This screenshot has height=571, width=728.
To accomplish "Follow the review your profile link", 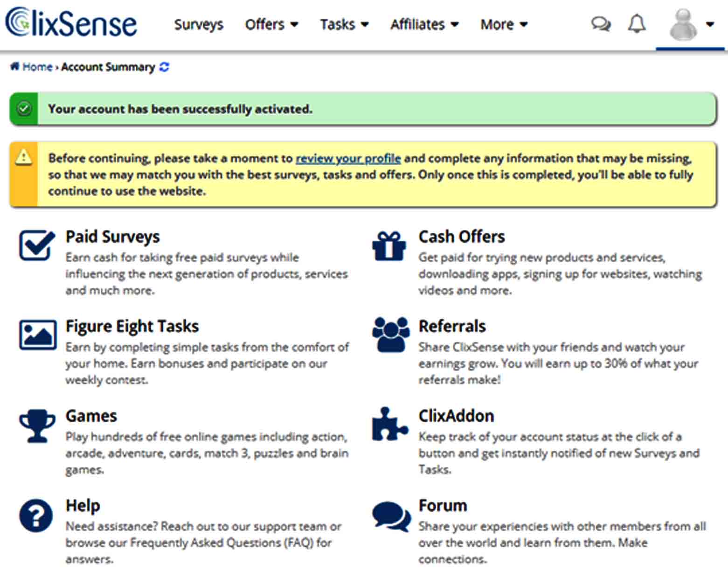I will point(348,159).
